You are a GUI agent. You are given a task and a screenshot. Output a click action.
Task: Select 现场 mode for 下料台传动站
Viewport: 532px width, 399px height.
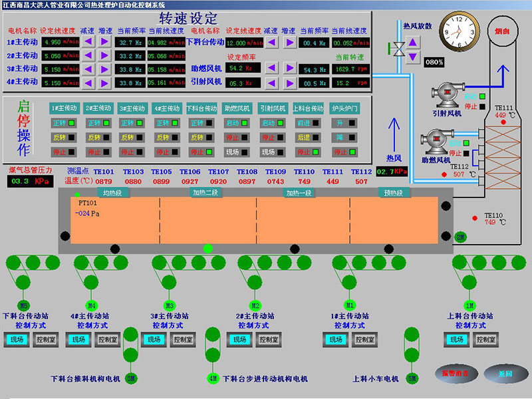(20, 340)
